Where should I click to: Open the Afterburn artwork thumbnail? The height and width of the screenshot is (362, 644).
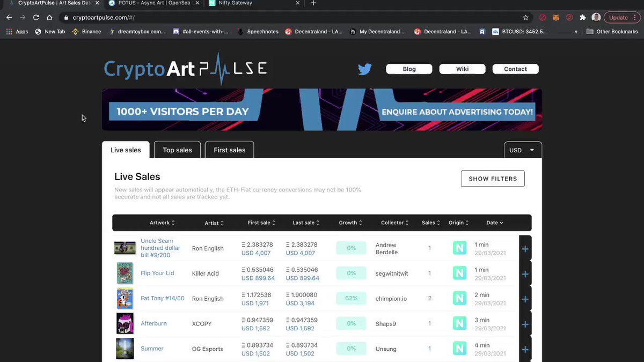point(125,323)
